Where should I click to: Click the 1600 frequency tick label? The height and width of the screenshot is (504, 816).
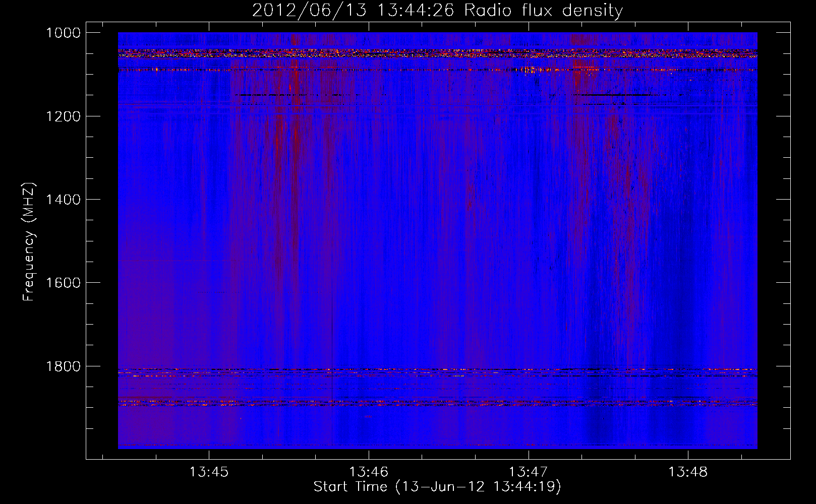[x=63, y=283]
